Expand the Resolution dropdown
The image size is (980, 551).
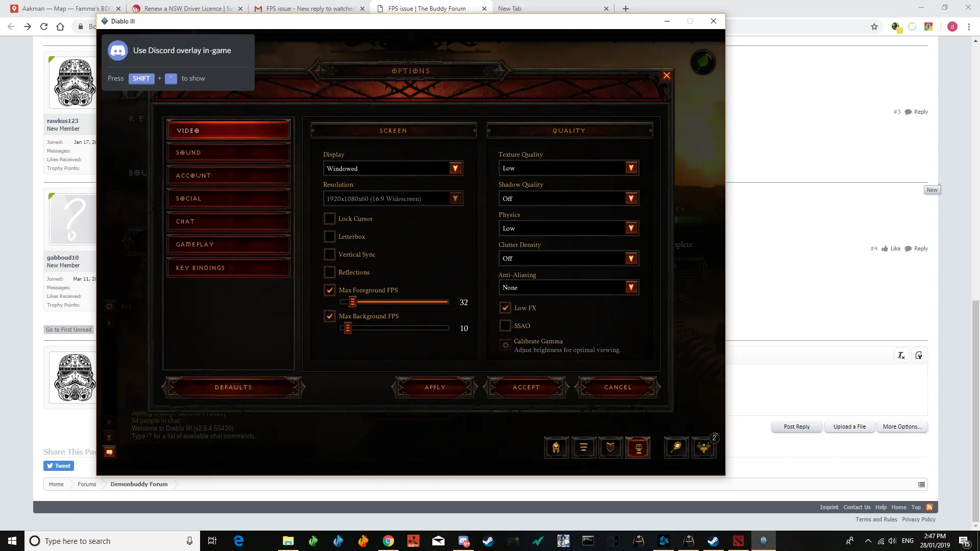[455, 198]
